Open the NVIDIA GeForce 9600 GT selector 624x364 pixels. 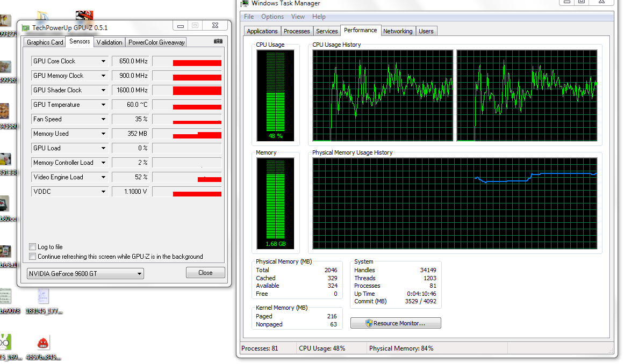click(x=85, y=273)
